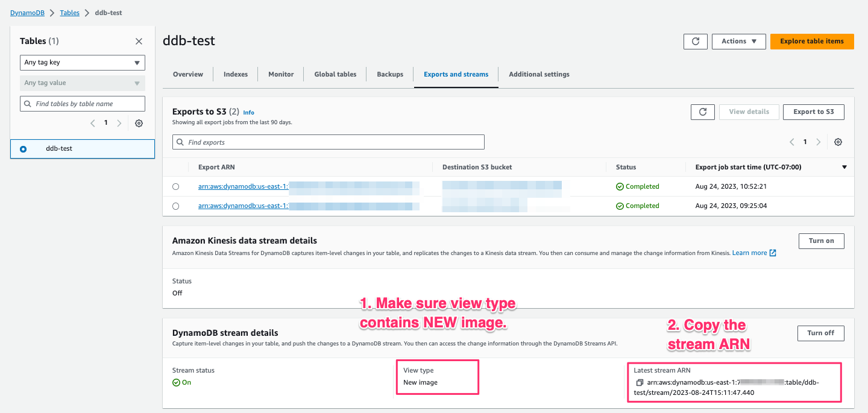Viewport: 868px width, 413px height.
Task: Open DynamoDB breadcrumb link
Action: [x=27, y=13]
